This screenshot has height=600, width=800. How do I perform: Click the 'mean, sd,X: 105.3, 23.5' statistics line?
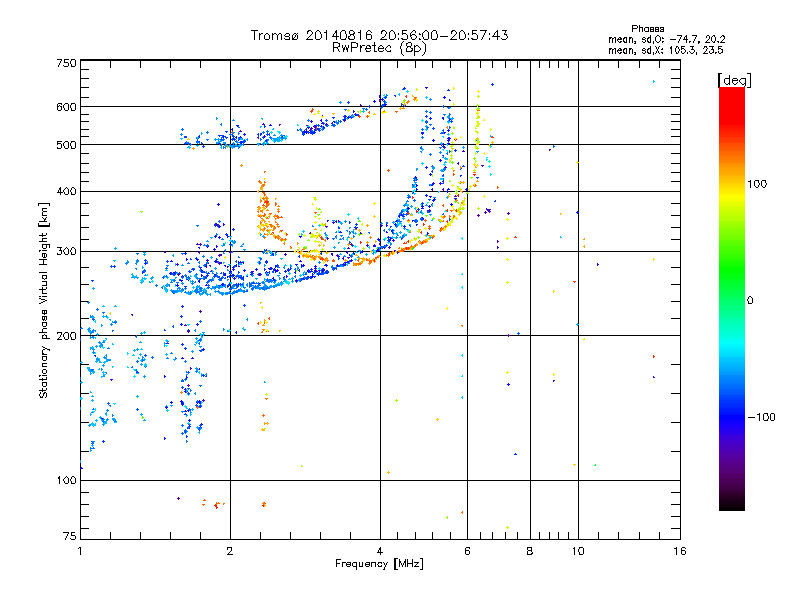coord(665,50)
